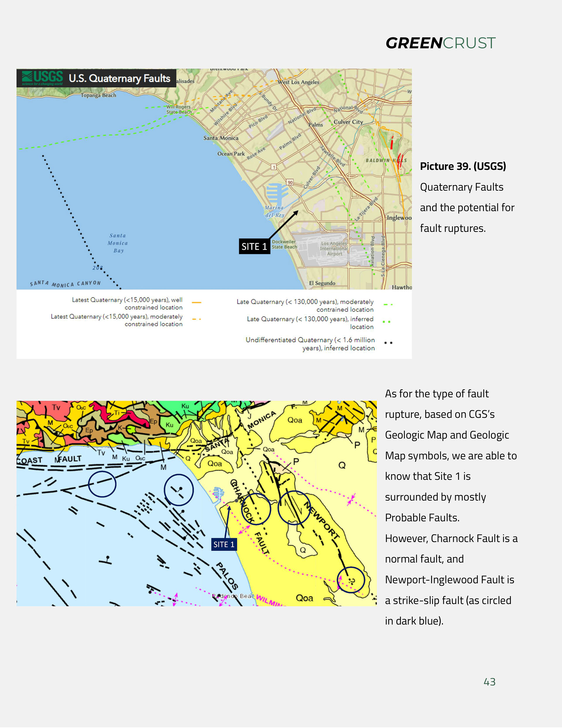Click the Marina del Rey map label
Screen dimensions: 562x728
pyautogui.click(x=275, y=211)
